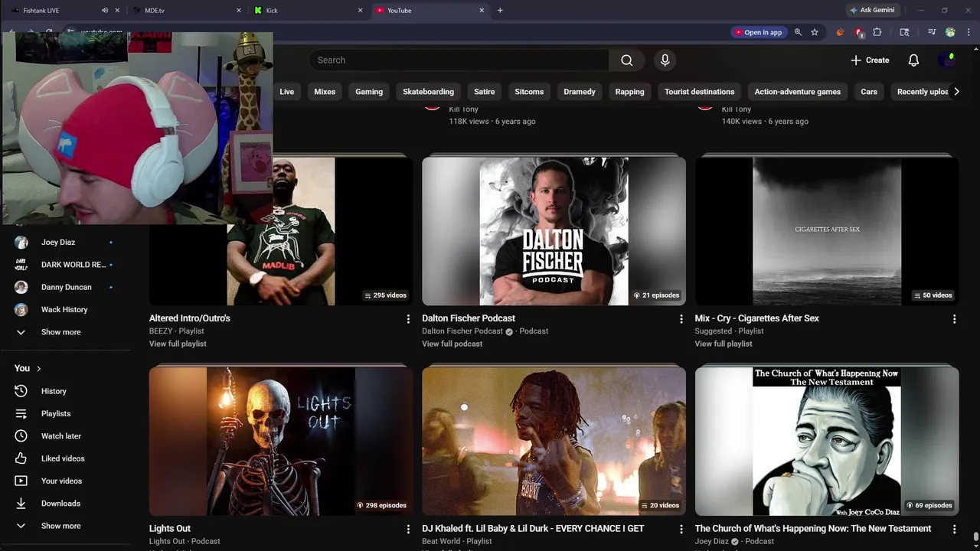
Task: Select the Sitcoms filter chip
Action: point(529,92)
